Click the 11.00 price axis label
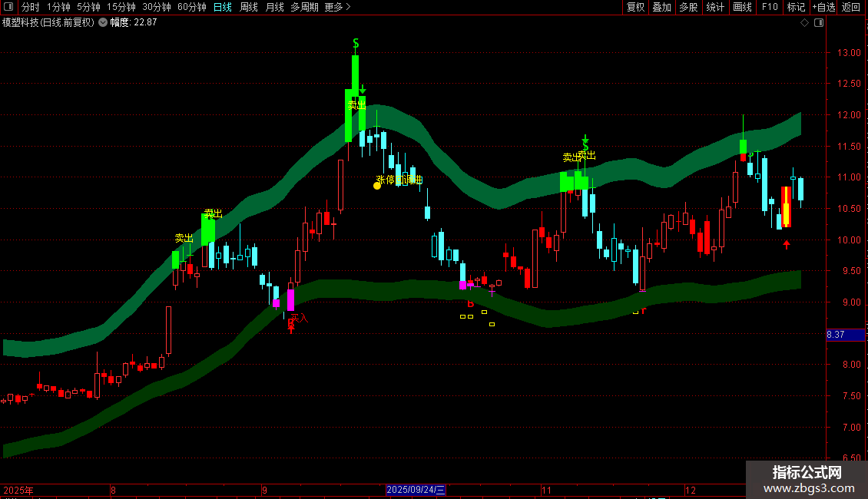868x499 pixels. point(849,177)
